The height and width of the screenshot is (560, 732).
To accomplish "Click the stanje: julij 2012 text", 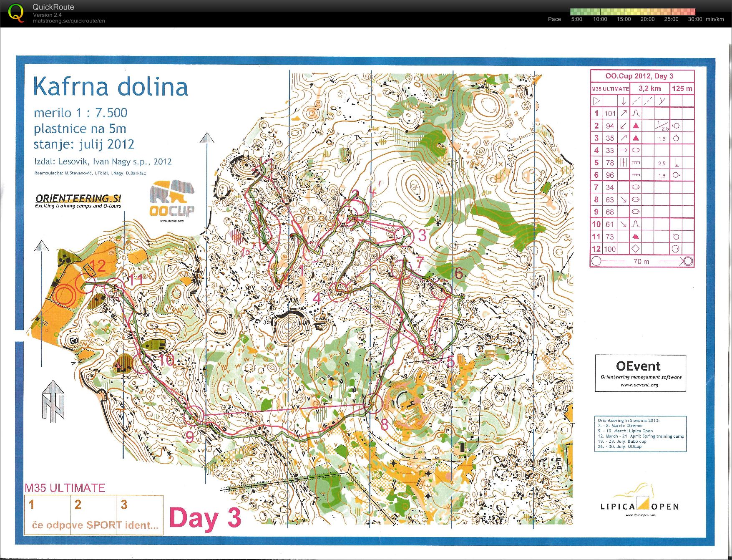I will click(84, 144).
